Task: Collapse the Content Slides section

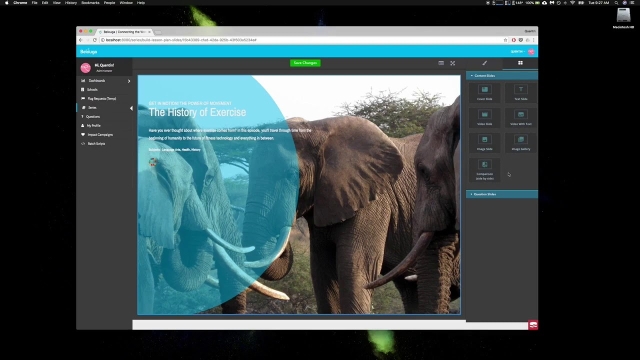Action: point(502,76)
